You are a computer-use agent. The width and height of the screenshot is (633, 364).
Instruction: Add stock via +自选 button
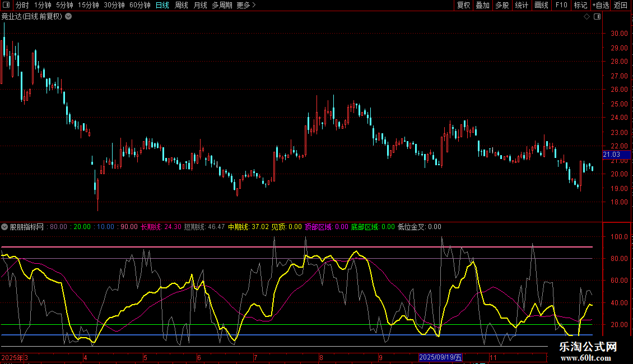click(x=601, y=5)
